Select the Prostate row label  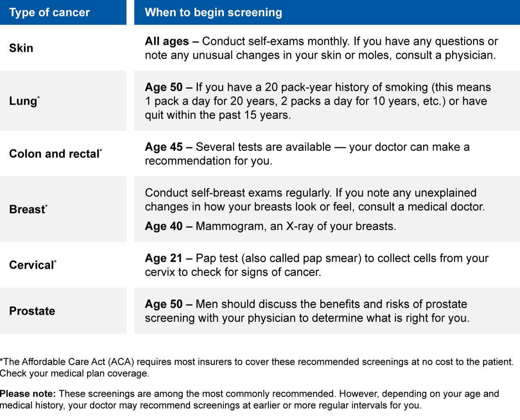[32, 311]
